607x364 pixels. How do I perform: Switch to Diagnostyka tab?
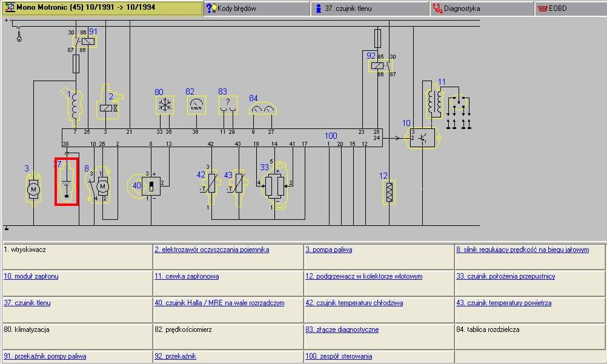482,8
